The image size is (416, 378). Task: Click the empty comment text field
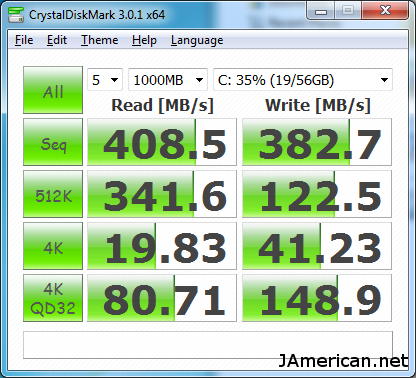pyautogui.click(x=208, y=345)
